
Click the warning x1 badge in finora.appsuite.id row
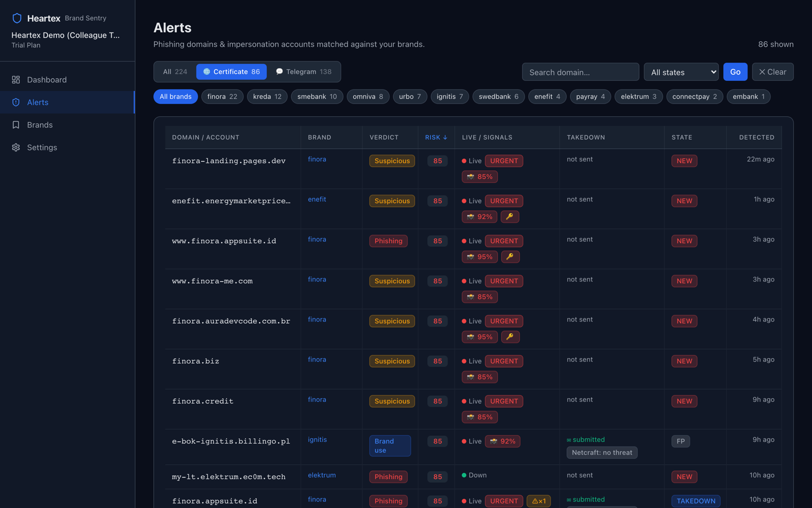point(538,501)
